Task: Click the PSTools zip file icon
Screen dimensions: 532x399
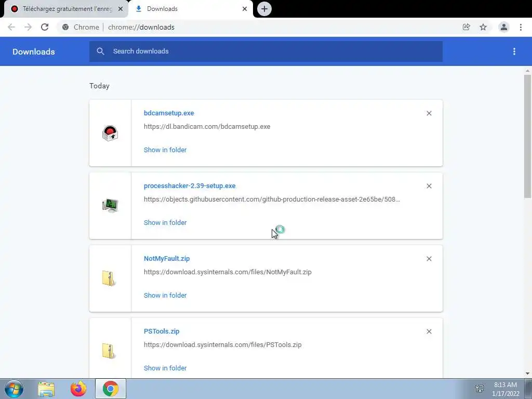Action: pyautogui.click(x=109, y=351)
